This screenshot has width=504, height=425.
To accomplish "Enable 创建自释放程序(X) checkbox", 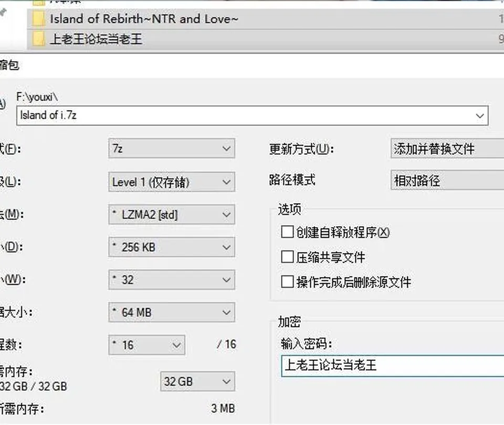I will tap(287, 232).
